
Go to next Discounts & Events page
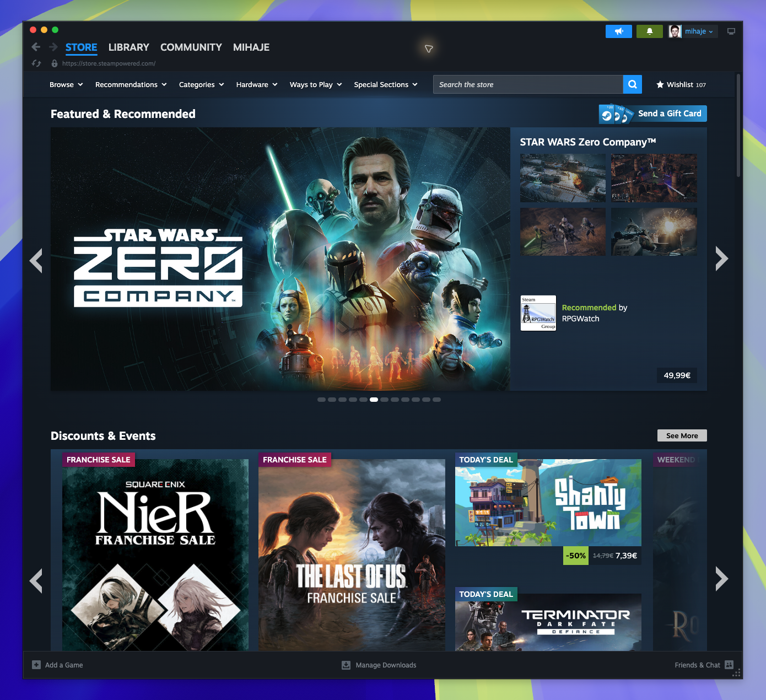click(722, 579)
